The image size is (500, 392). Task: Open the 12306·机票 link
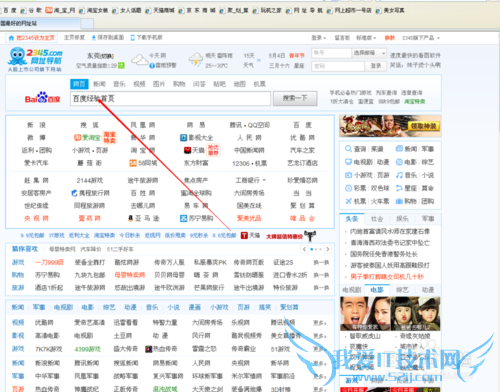coord(249,163)
